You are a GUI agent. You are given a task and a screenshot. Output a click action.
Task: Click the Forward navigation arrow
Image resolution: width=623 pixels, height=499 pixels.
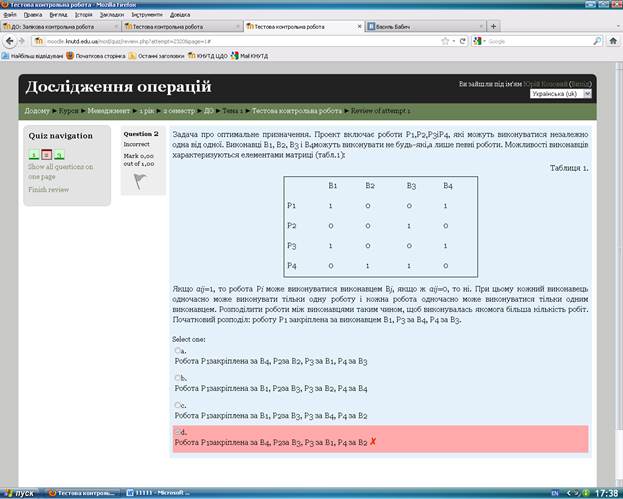[22, 41]
